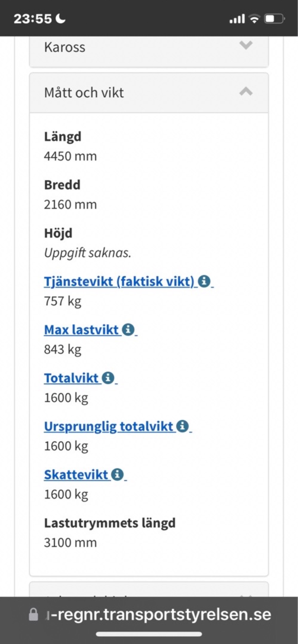The width and height of the screenshot is (298, 644).
Task: Click the Skattevikt link text
Action: pyautogui.click(x=76, y=475)
